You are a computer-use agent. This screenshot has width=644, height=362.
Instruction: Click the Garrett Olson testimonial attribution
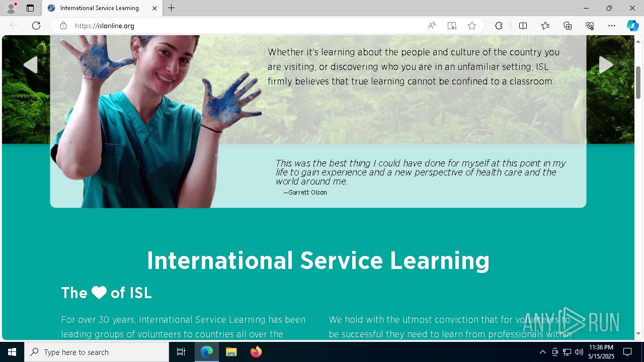pos(305,193)
